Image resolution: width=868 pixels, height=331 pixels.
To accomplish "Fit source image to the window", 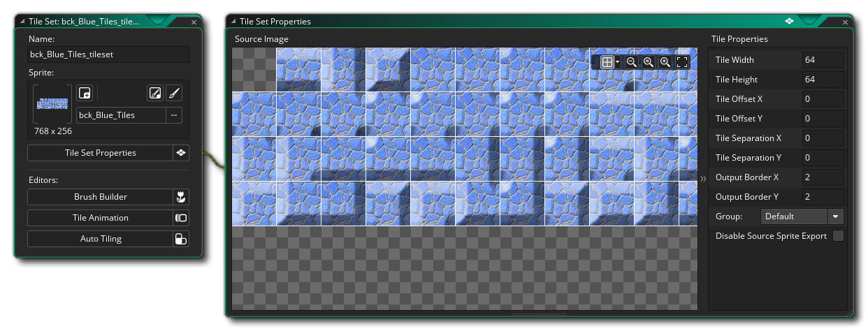I will pyautogui.click(x=683, y=62).
